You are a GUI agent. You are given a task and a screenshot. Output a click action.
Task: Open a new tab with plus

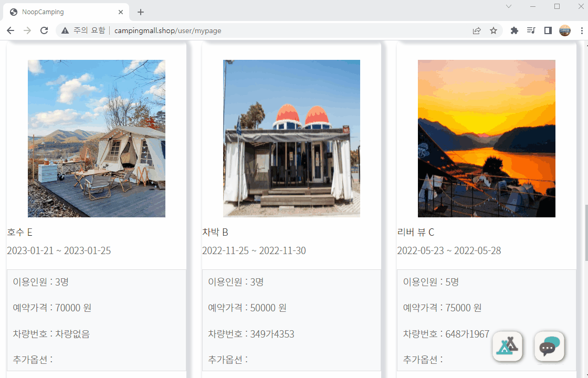coord(141,12)
